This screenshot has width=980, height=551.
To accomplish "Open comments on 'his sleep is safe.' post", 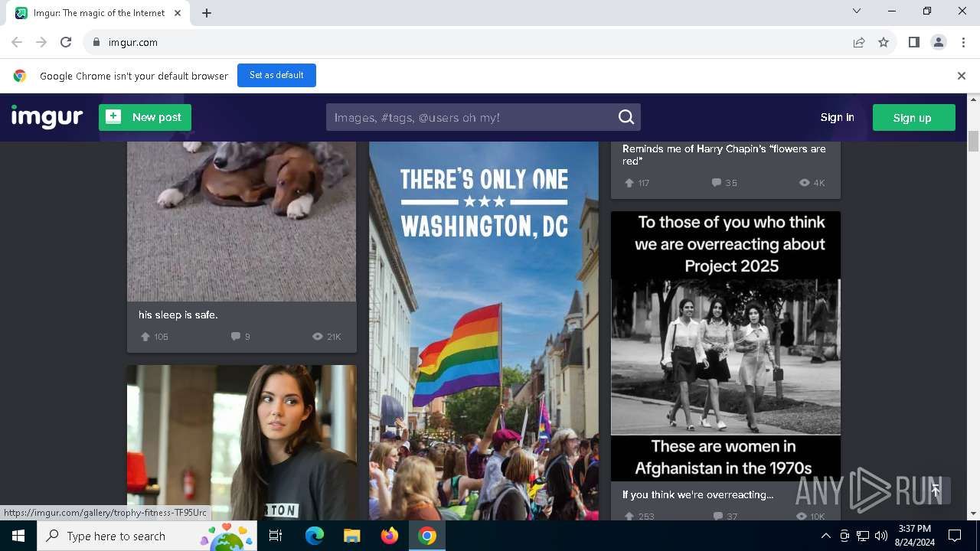I will [235, 337].
